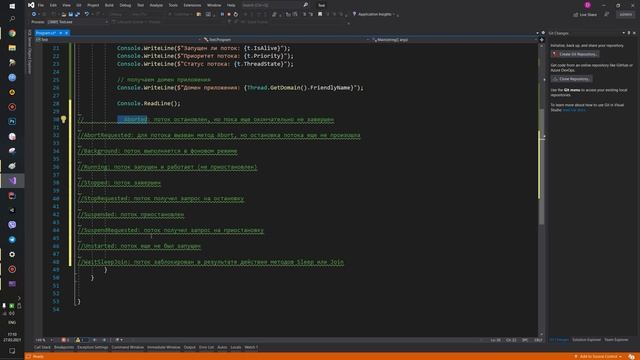Open the Test project scope dropdown
The image size is (640, 360).
click(x=118, y=40)
